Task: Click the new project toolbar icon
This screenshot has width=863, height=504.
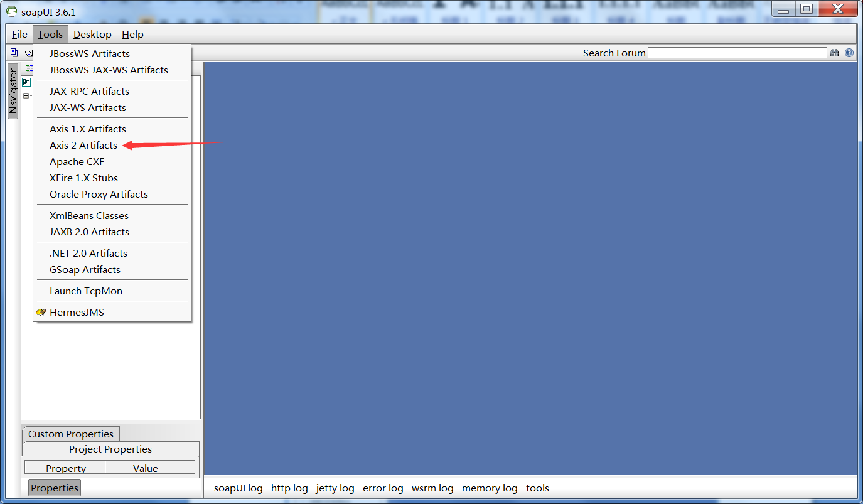Action: tap(14, 53)
